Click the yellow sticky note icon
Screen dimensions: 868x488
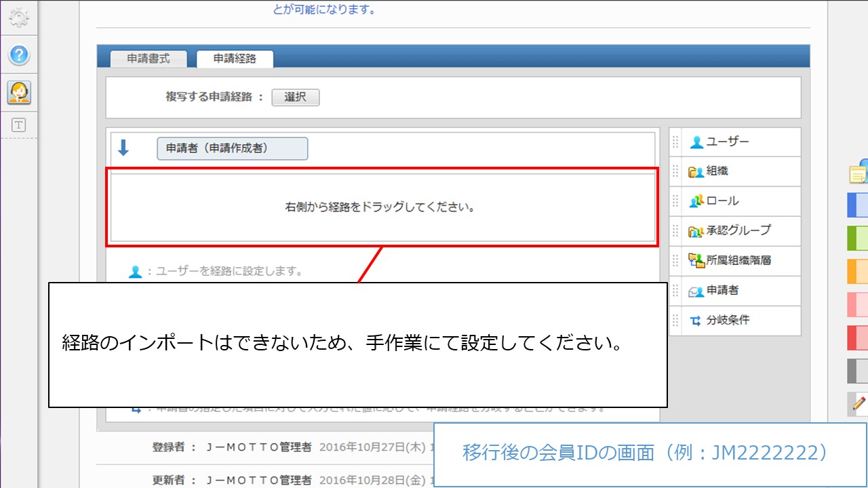(x=859, y=173)
